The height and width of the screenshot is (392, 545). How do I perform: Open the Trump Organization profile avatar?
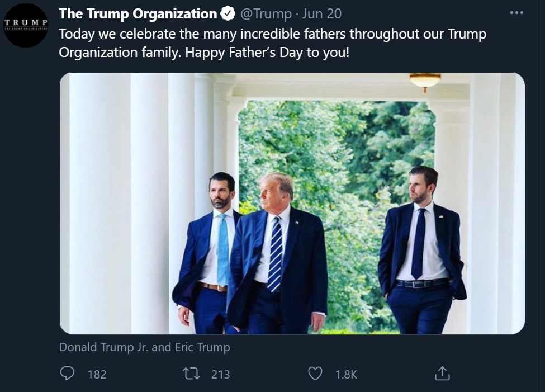click(26, 26)
